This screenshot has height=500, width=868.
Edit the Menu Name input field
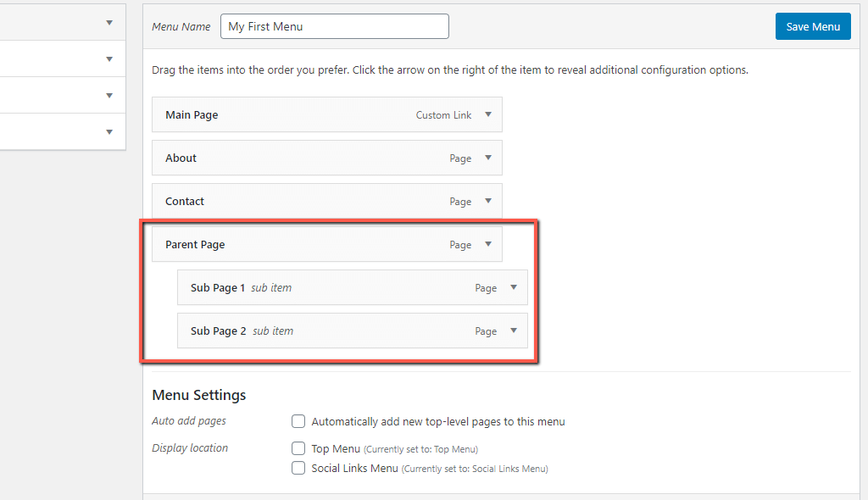[x=334, y=26]
